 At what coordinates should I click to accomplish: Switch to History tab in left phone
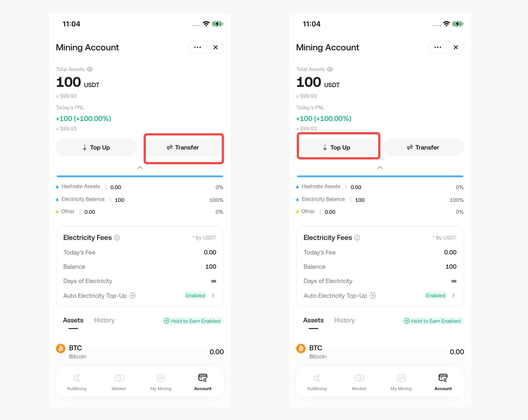click(x=104, y=320)
